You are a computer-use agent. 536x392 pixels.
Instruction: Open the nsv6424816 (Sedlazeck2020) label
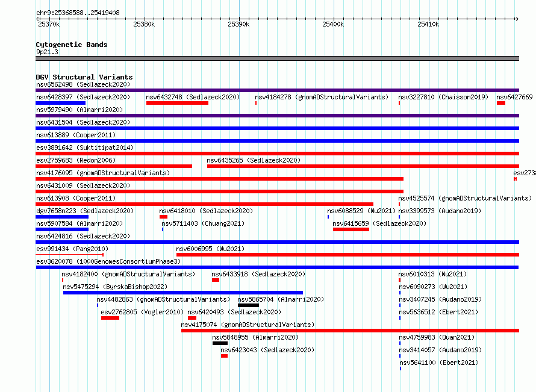tap(83, 236)
